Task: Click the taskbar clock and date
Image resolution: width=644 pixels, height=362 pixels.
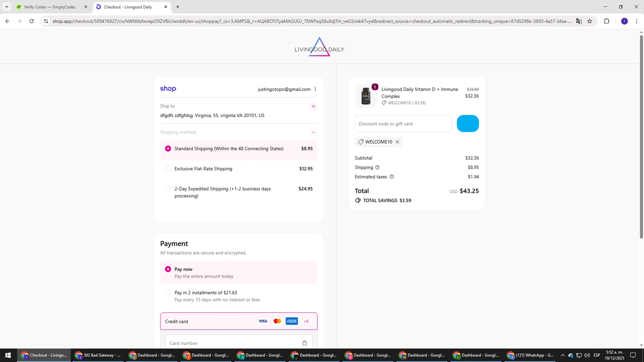Action: click(615, 355)
